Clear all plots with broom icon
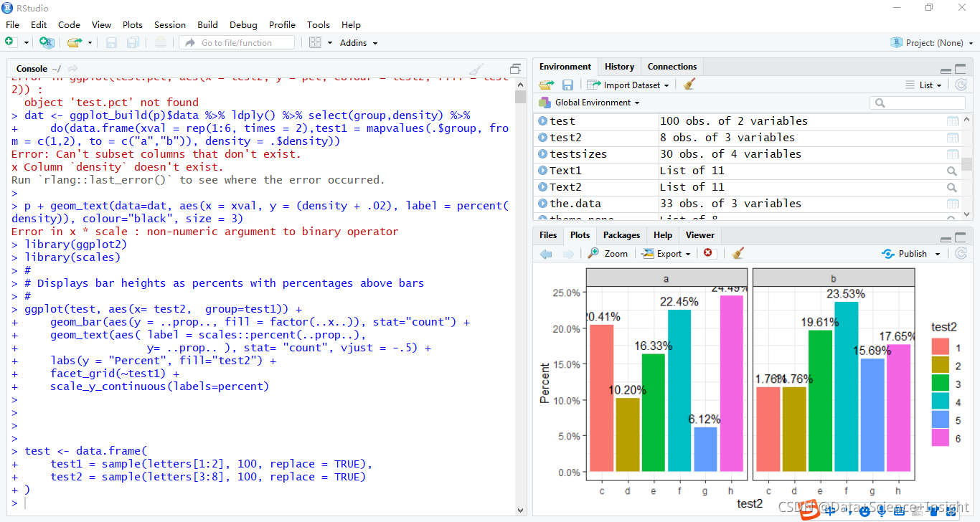 (738, 253)
